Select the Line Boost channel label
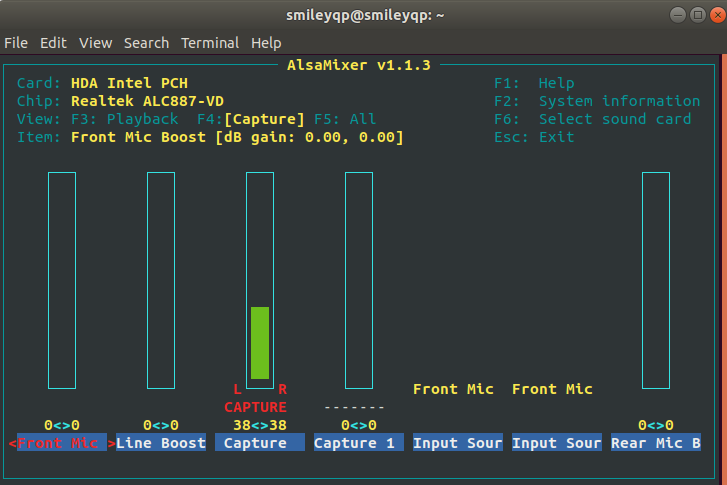 [x=161, y=443]
